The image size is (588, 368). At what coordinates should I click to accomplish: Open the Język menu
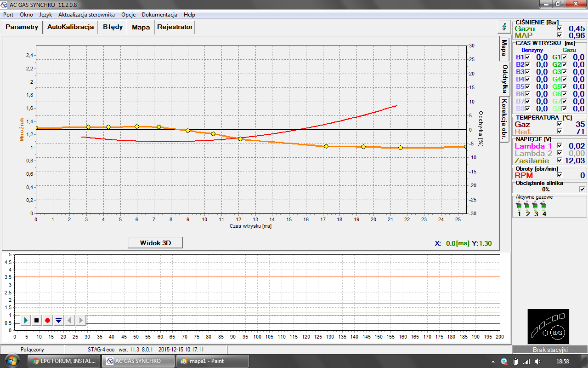click(x=45, y=15)
